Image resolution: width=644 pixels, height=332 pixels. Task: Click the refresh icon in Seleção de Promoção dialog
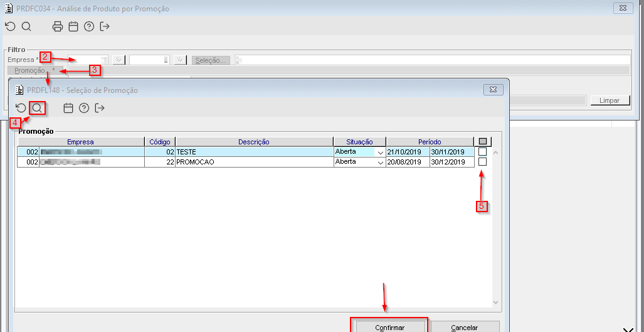click(x=21, y=108)
